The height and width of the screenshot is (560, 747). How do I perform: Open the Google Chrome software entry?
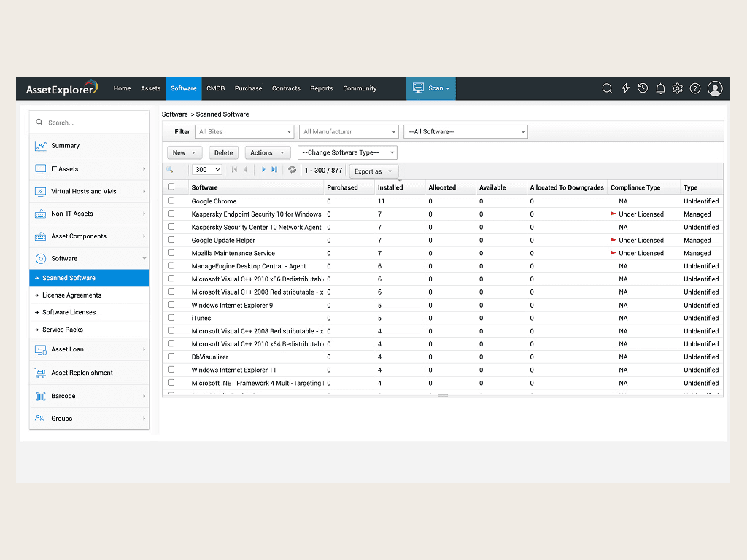point(214,201)
